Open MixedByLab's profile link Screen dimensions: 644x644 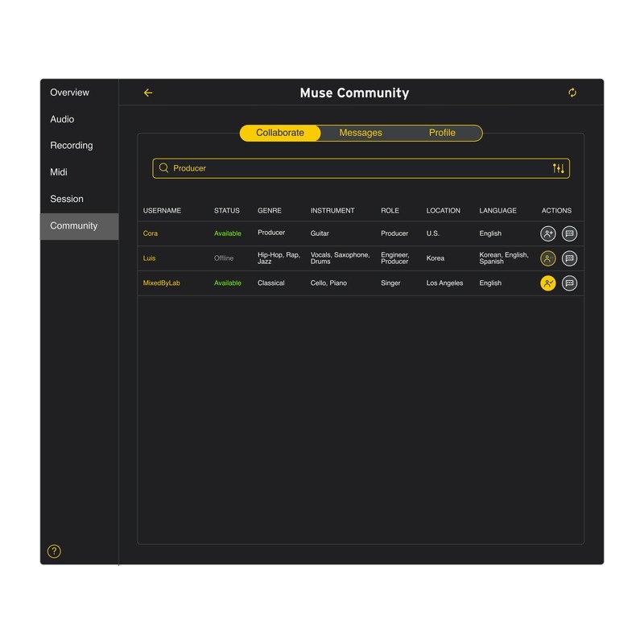162,283
